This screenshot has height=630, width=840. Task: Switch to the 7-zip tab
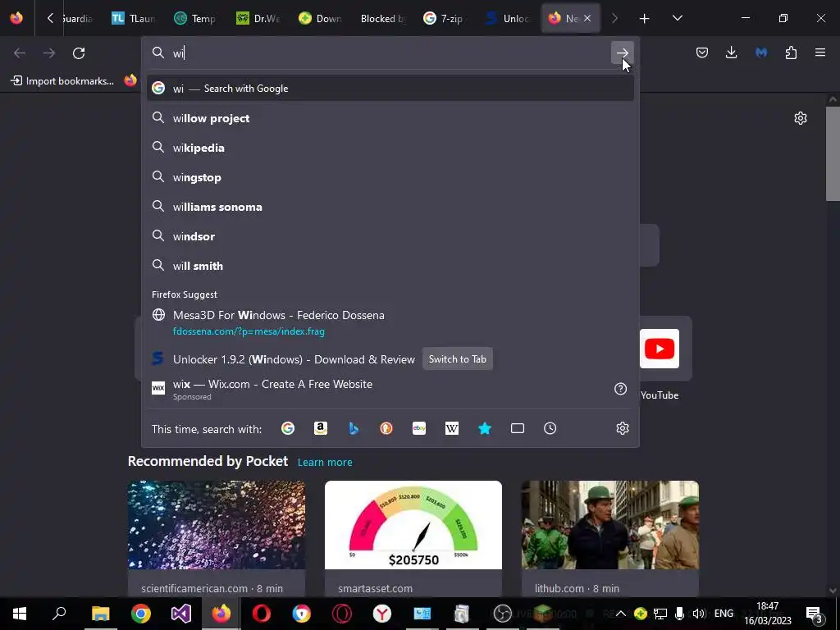click(445, 18)
